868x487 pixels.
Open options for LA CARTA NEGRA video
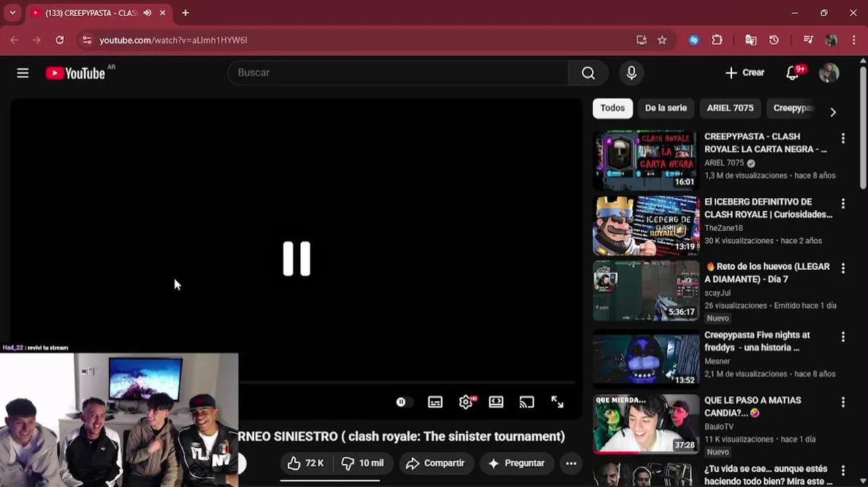pos(843,138)
